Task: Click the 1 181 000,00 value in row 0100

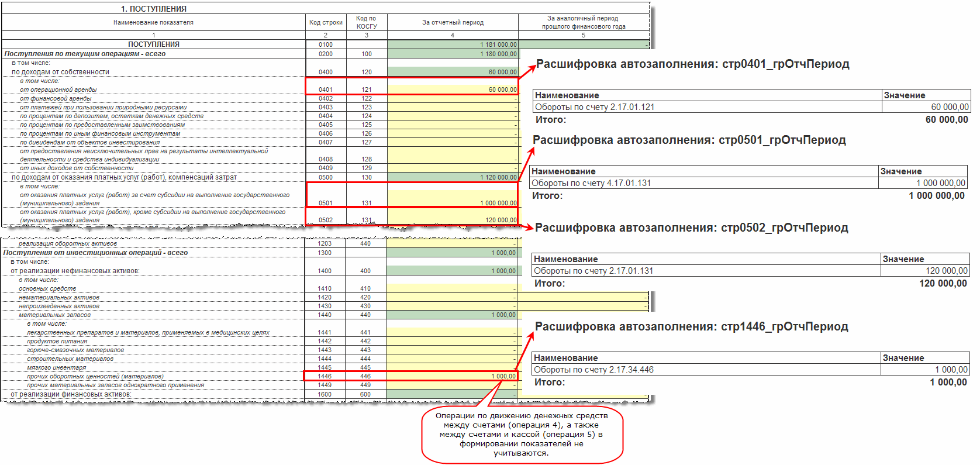Action: [x=498, y=44]
